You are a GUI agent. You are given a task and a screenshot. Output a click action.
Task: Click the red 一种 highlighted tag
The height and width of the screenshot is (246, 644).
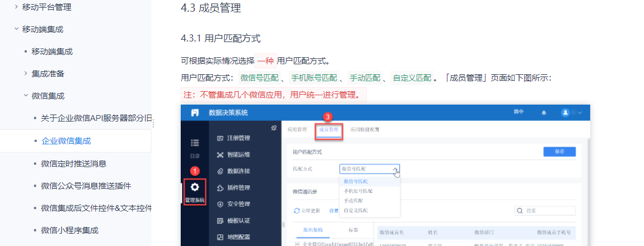click(266, 61)
